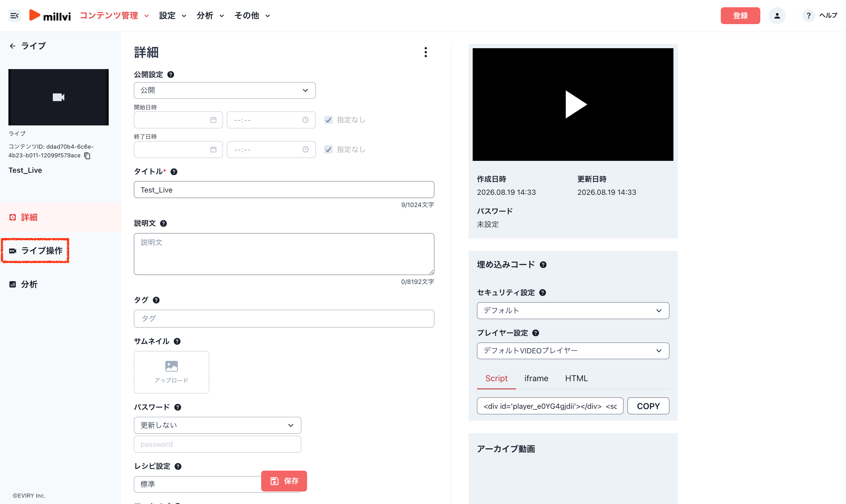Click the embed code text field
The height and width of the screenshot is (504, 846).
coord(550,406)
